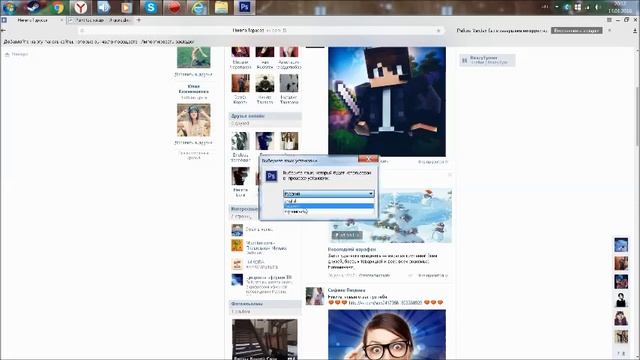
Task: Go back with the browser arrow
Action: click(x=4, y=31)
